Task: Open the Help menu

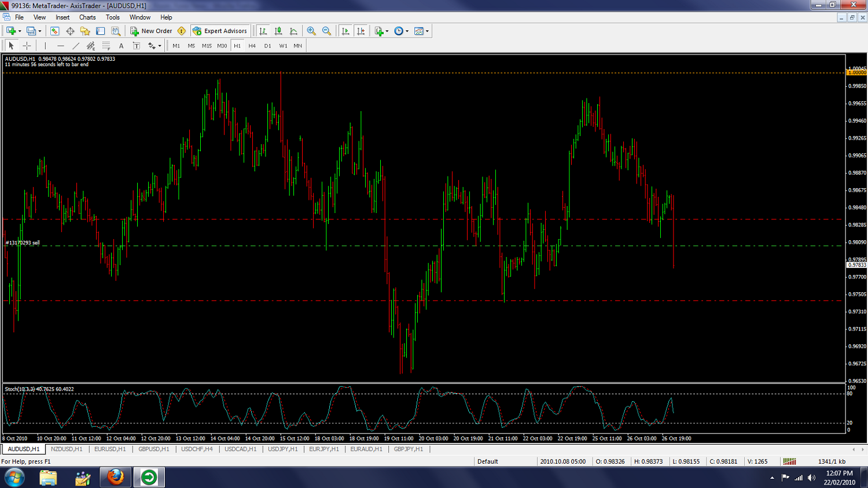Action: pos(166,17)
